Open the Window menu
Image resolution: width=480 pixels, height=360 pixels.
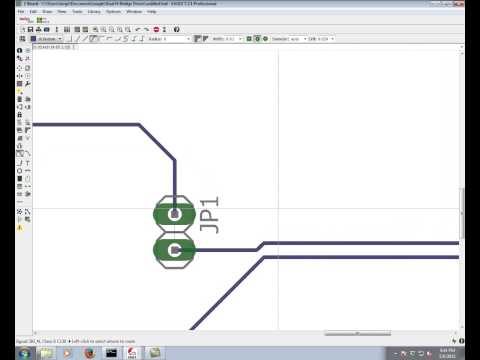tap(134, 12)
